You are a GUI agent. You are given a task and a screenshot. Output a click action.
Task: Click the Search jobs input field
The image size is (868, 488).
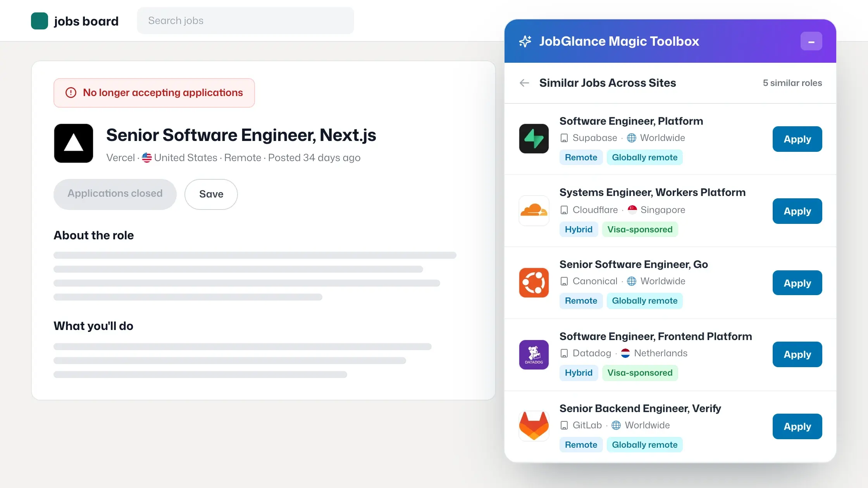(x=245, y=21)
